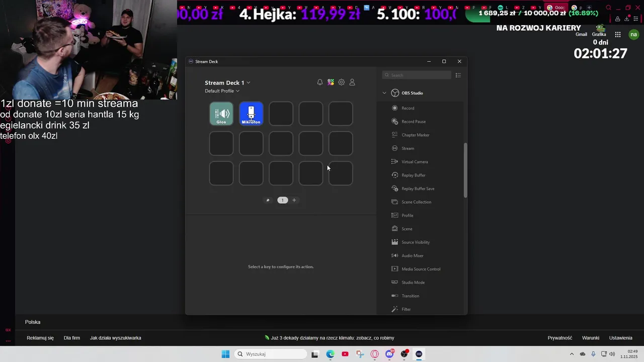Image resolution: width=644 pixels, height=362 pixels.
Task: Focus the Stream Deck action Search field
Action: [417, 75]
